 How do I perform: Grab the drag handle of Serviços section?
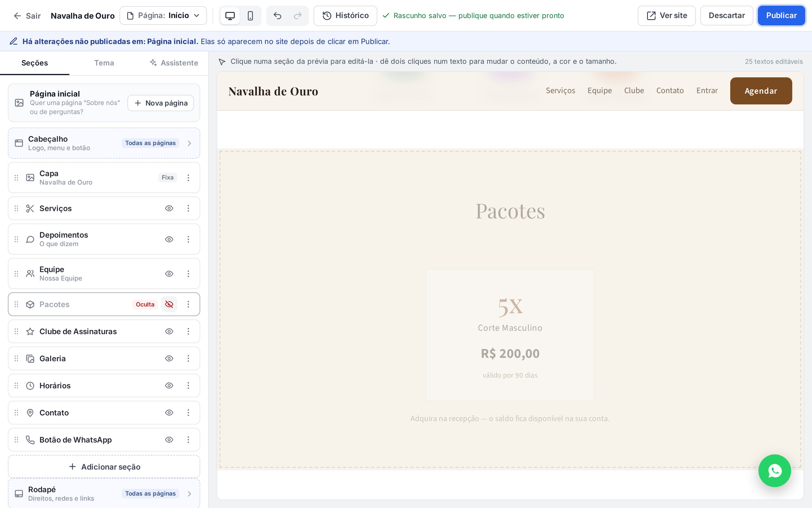coord(16,208)
